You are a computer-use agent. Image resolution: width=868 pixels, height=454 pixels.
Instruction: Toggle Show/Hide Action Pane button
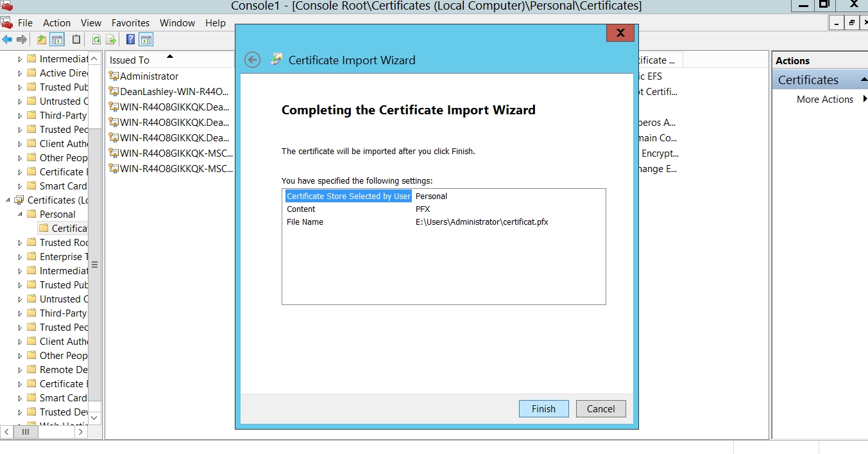pyautogui.click(x=146, y=40)
